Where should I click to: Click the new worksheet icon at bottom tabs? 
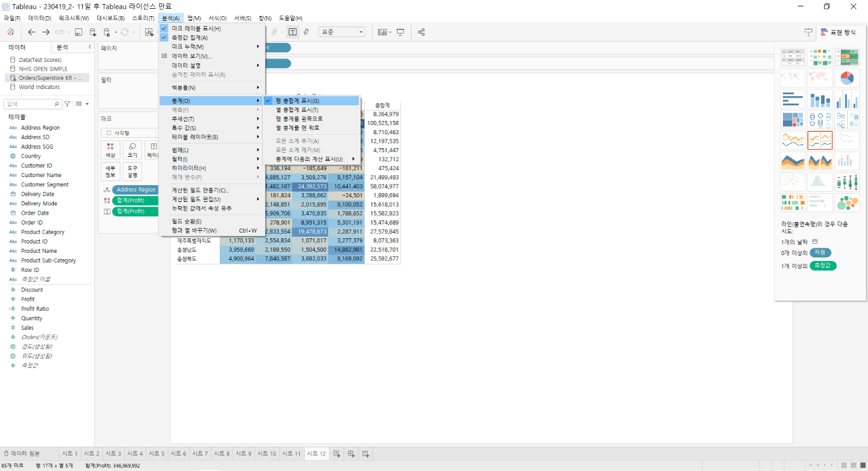(x=337, y=454)
